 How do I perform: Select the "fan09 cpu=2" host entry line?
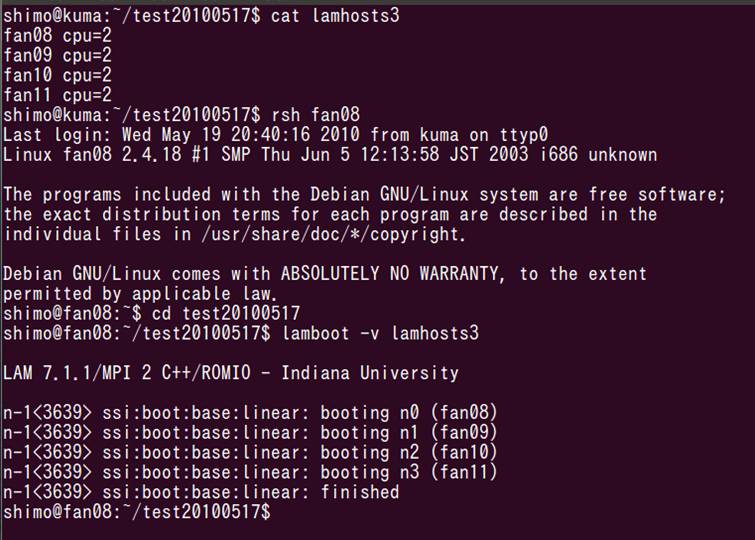[57, 55]
